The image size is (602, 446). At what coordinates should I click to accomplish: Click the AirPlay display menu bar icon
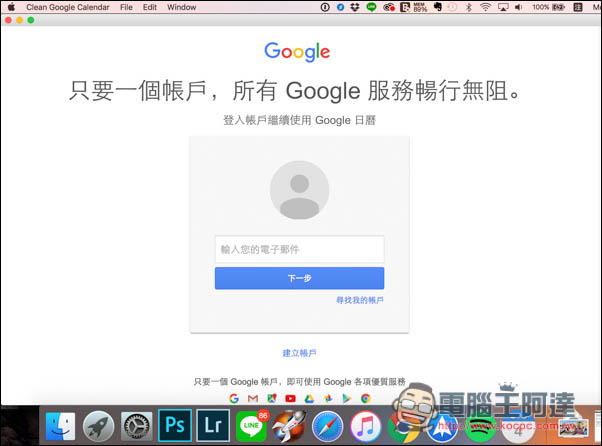click(503, 7)
